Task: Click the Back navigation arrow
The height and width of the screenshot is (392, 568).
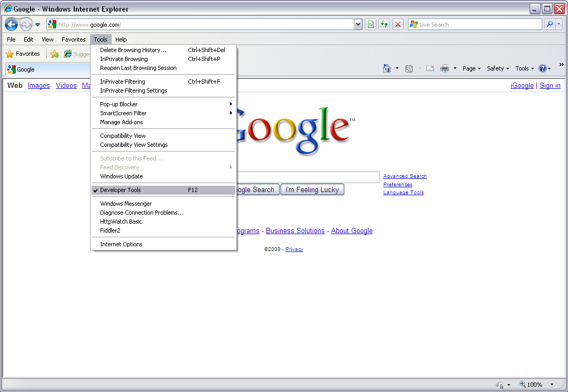Action: click(11, 25)
